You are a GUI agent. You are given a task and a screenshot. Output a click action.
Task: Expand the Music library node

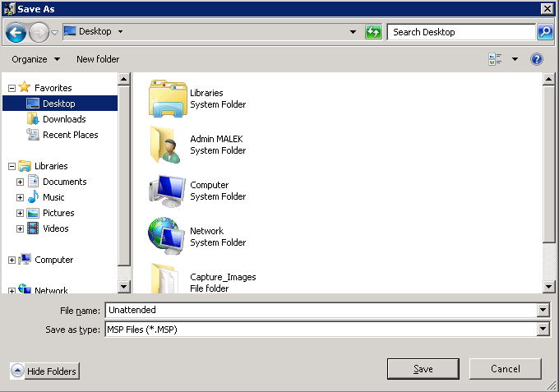coord(20,198)
